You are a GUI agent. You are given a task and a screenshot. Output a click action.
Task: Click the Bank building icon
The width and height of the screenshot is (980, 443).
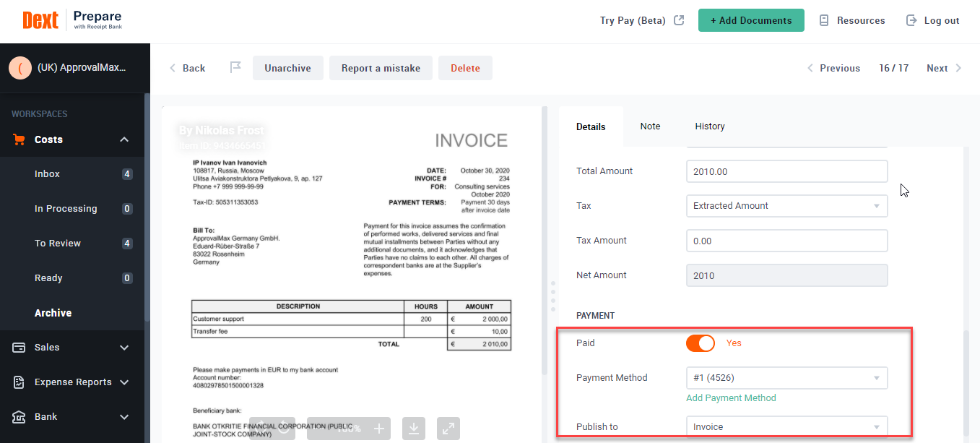[19, 417]
